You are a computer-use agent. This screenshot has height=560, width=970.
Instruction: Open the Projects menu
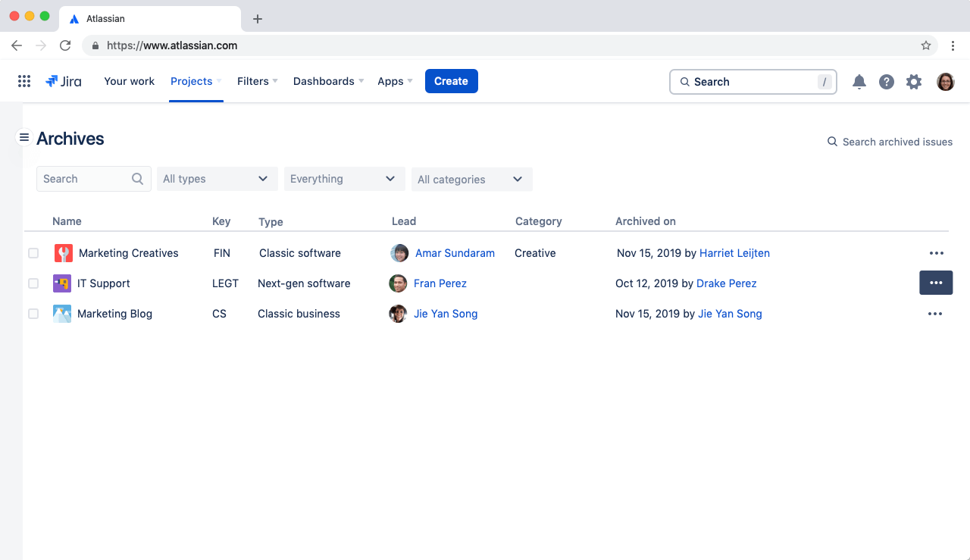point(191,81)
